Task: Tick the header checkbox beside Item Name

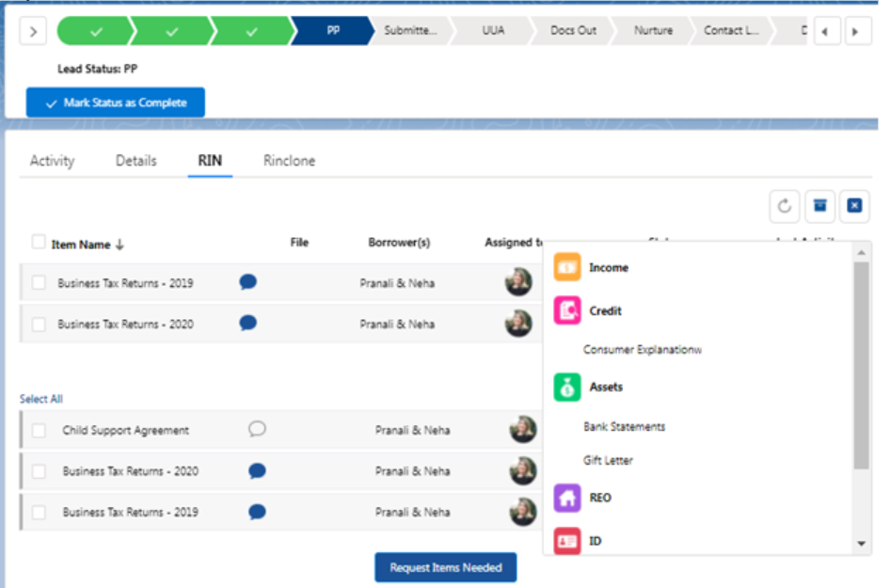Action: 38,242
